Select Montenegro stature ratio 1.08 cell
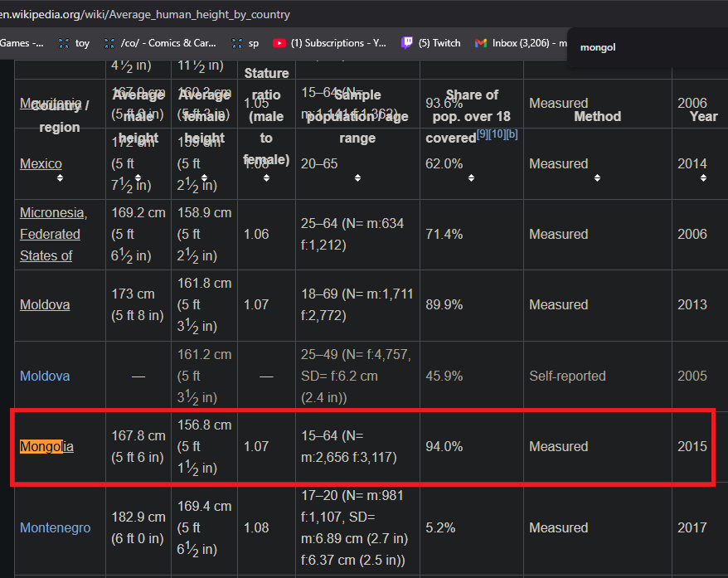728x578 pixels. [266, 528]
